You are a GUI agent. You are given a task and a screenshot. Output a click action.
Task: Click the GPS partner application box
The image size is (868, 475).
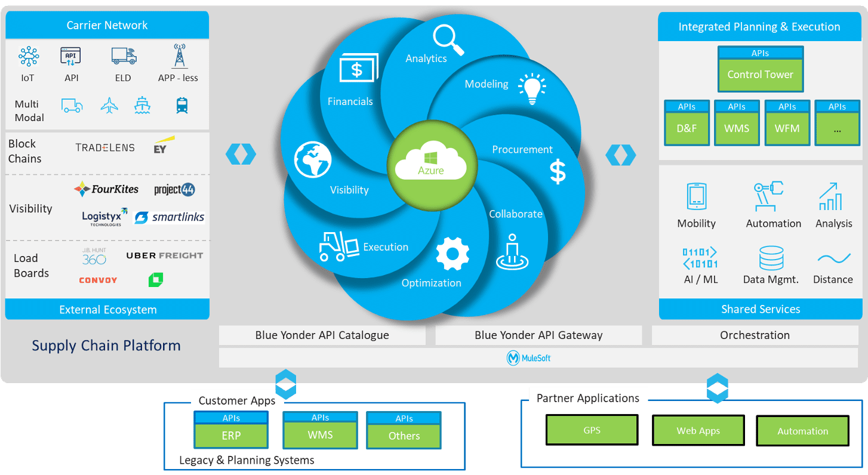point(592,430)
